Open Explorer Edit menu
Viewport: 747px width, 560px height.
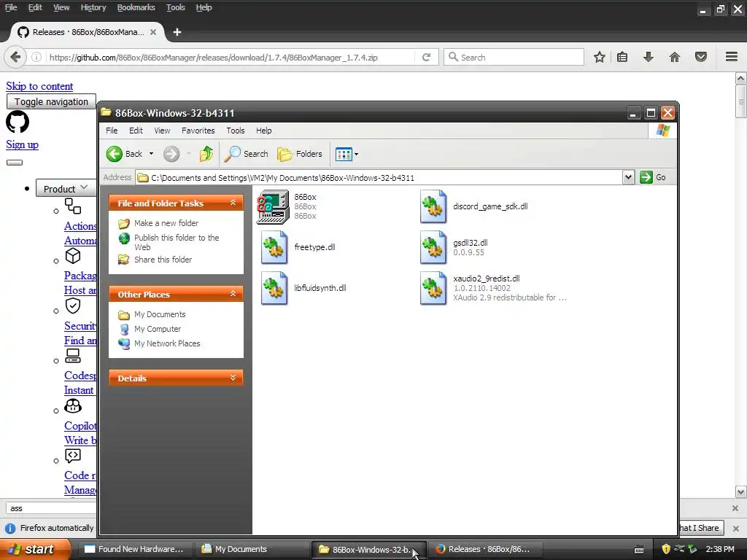pyautogui.click(x=136, y=131)
